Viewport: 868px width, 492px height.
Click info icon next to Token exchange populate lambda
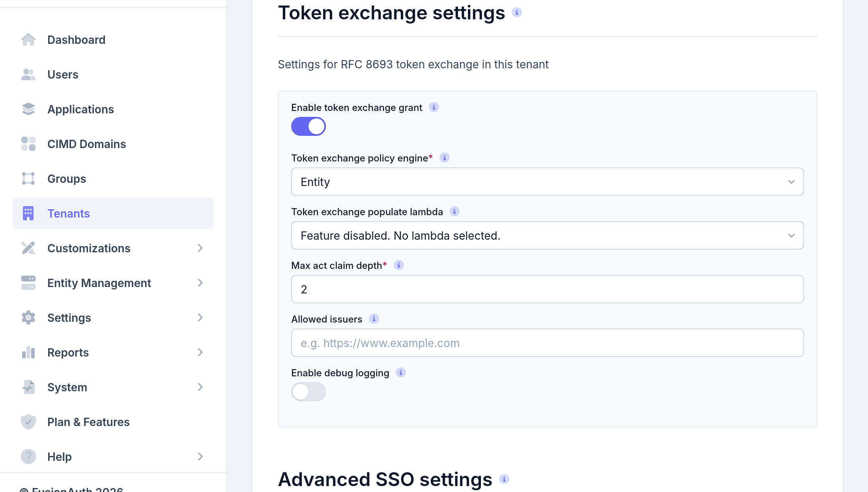(x=455, y=212)
